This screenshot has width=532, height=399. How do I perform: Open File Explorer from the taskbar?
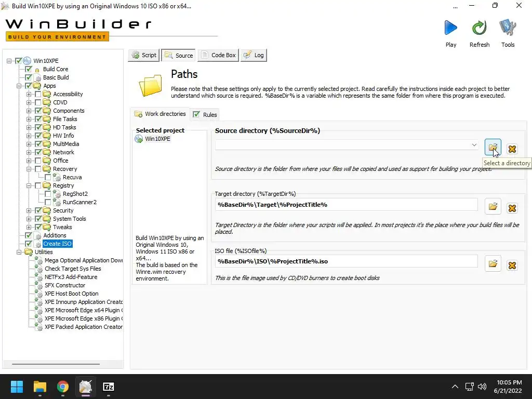click(x=39, y=387)
